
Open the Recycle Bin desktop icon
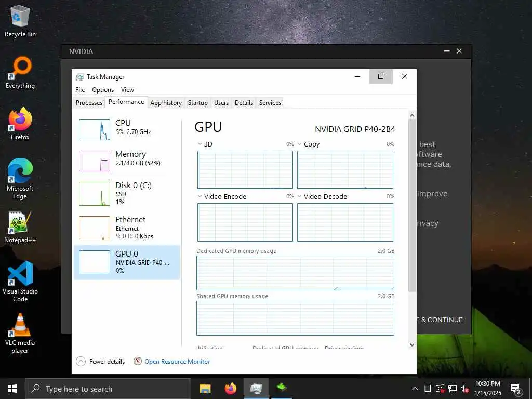point(20,21)
